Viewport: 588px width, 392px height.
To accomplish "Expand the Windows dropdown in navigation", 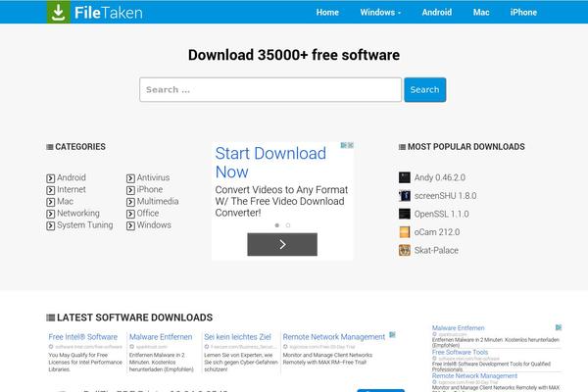I will (380, 13).
